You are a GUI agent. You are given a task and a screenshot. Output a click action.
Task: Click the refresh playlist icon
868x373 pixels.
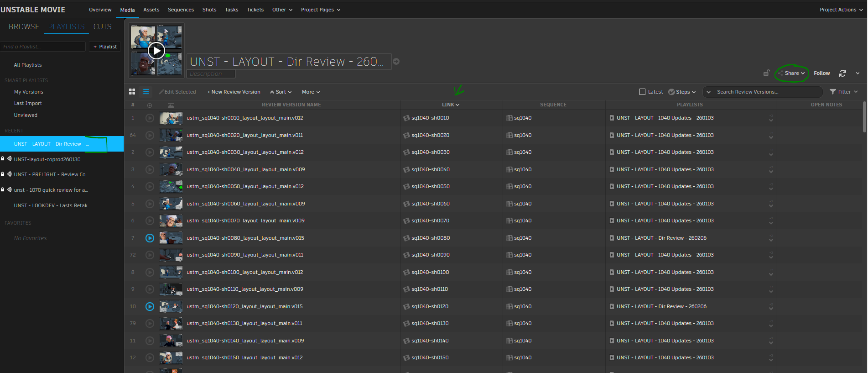pos(842,73)
